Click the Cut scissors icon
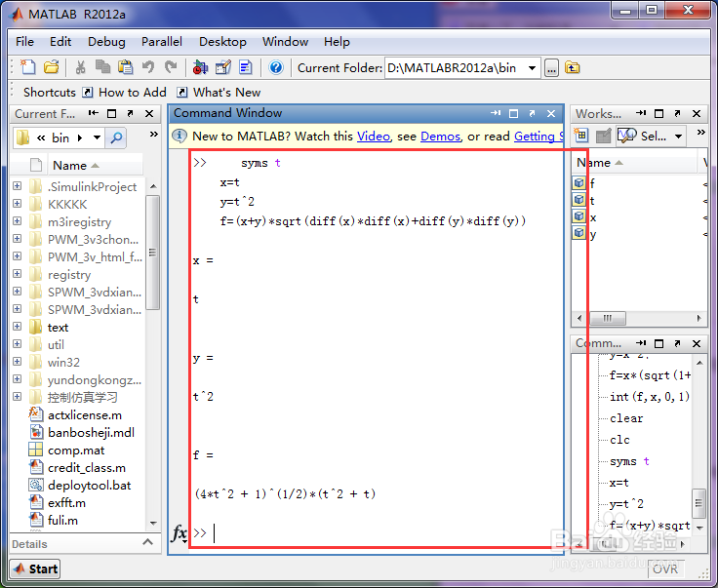This screenshot has width=718, height=588. (x=81, y=67)
